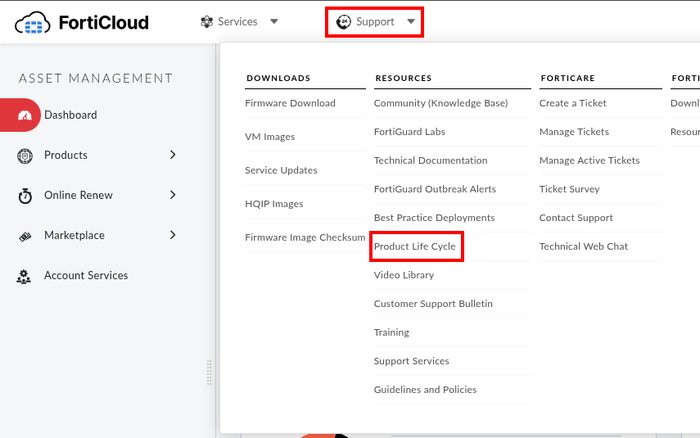
Task: Expand the Services dropdown arrow
Action: pyautogui.click(x=274, y=21)
